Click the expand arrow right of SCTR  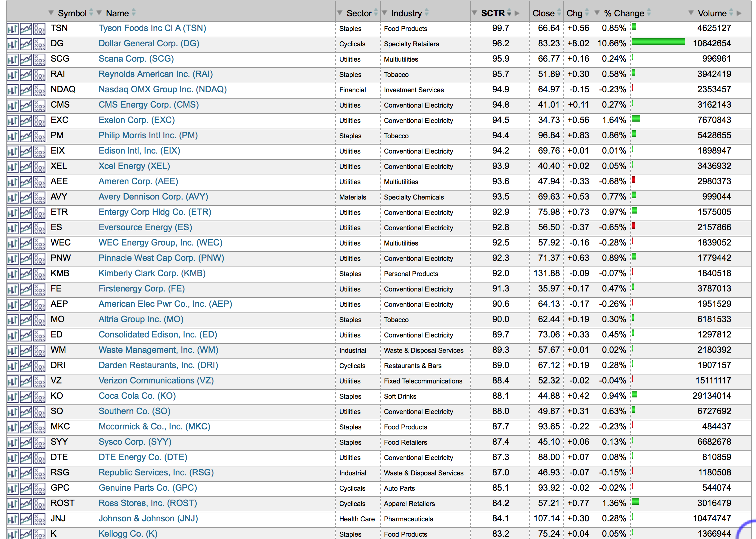(x=517, y=13)
